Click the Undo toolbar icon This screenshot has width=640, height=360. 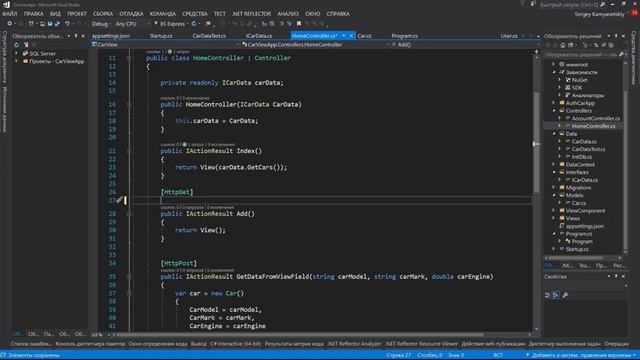point(67,24)
